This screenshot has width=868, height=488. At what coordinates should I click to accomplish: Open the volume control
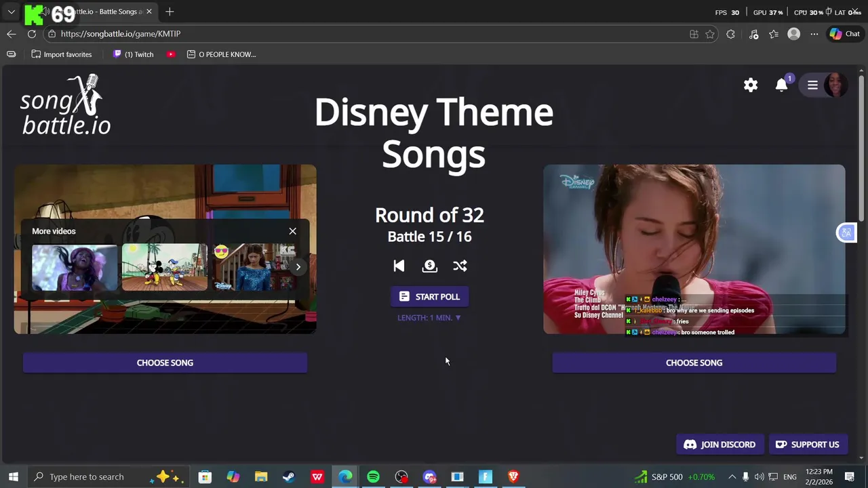(x=759, y=477)
